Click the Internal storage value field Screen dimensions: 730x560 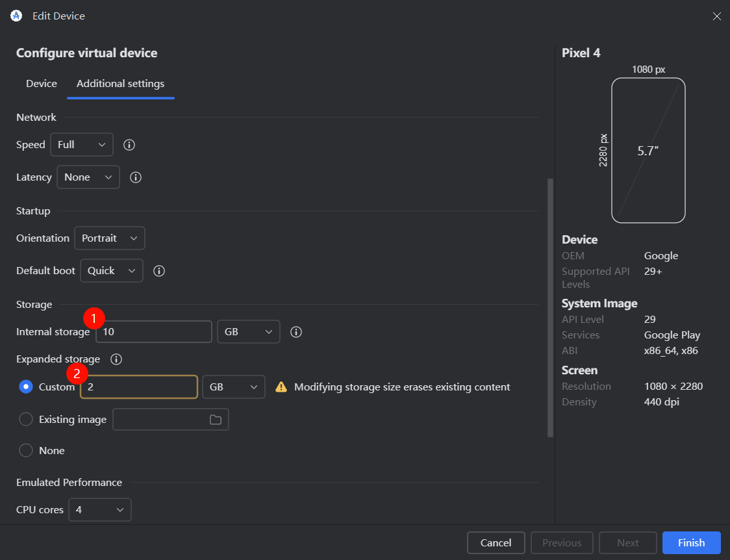coord(154,332)
